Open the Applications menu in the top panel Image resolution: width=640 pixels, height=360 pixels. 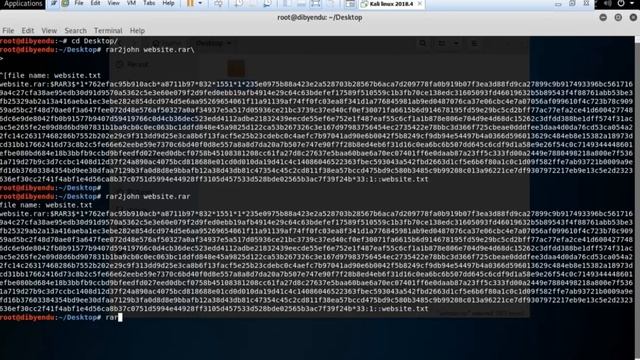click(23, 4)
